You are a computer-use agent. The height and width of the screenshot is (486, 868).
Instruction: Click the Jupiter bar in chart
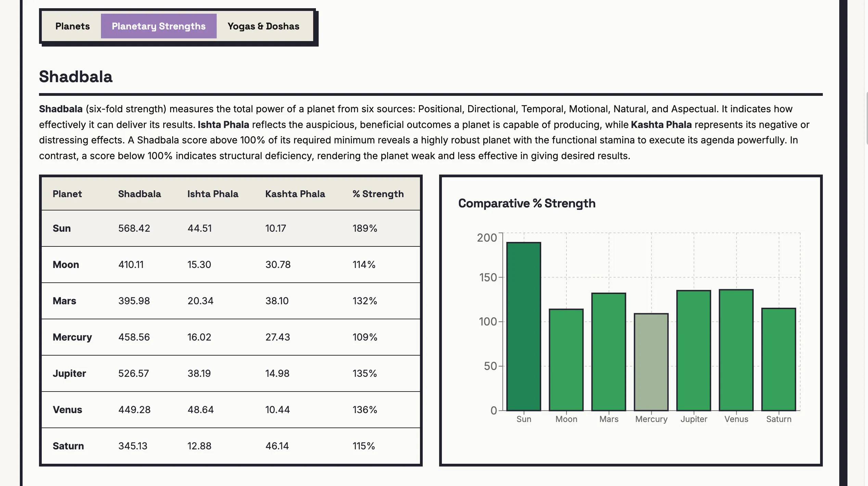pyautogui.click(x=694, y=350)
